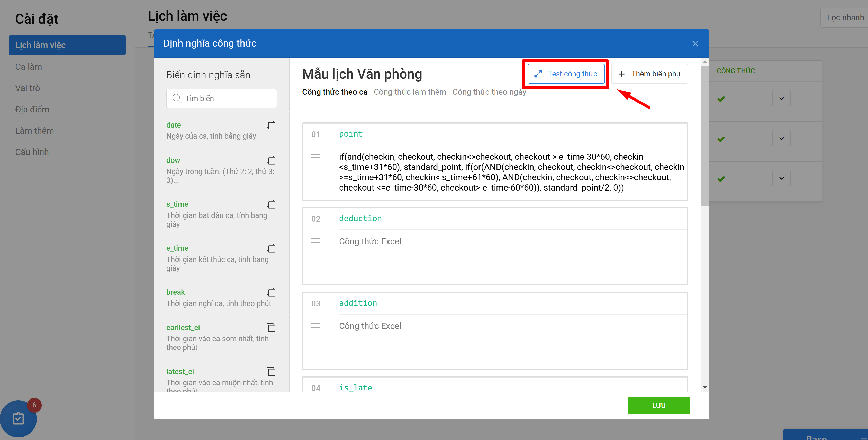Expand the third row dropdown chevron

(781, 178)
